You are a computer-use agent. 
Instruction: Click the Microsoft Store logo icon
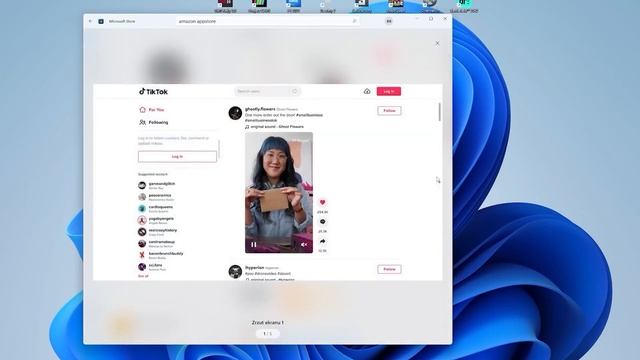pyautogui.click(x=101, y=21)
